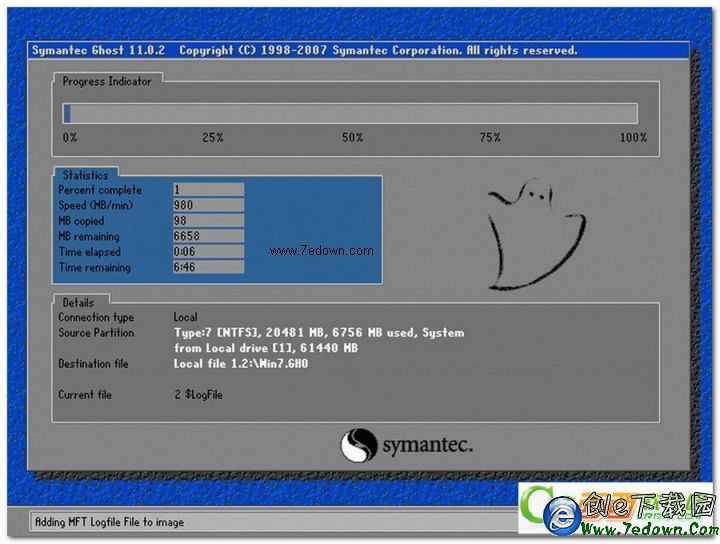Viewport: 720px width, 544px height.
Task: Click the 'Speed (MB/min)' label
Action: point(96,205)
